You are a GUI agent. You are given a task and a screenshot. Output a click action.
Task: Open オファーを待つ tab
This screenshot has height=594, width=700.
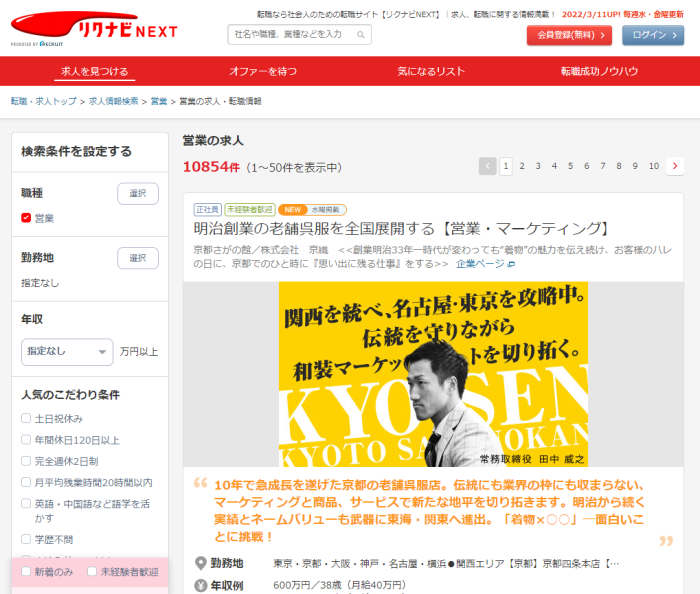(x=263, y=71)
